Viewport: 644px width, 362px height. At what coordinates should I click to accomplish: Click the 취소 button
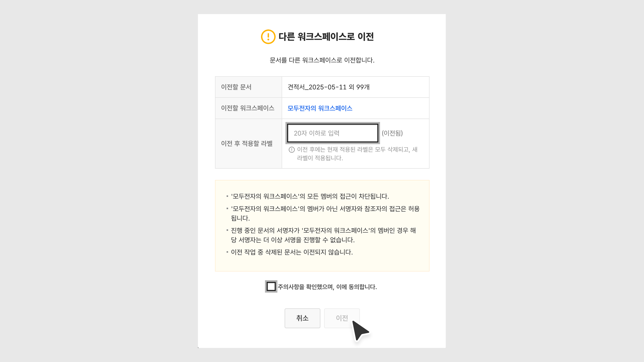[x=302, y=318]
